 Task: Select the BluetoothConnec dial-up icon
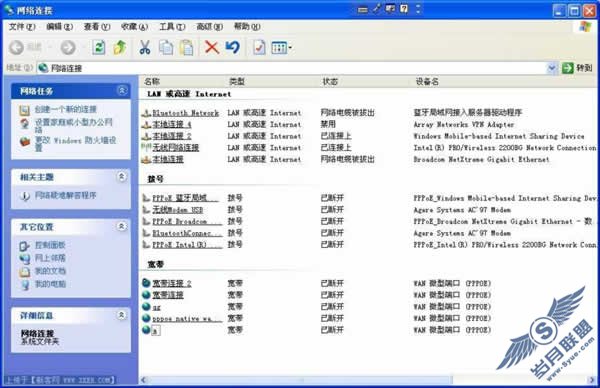pyautogui.click(x=146, y=233)
